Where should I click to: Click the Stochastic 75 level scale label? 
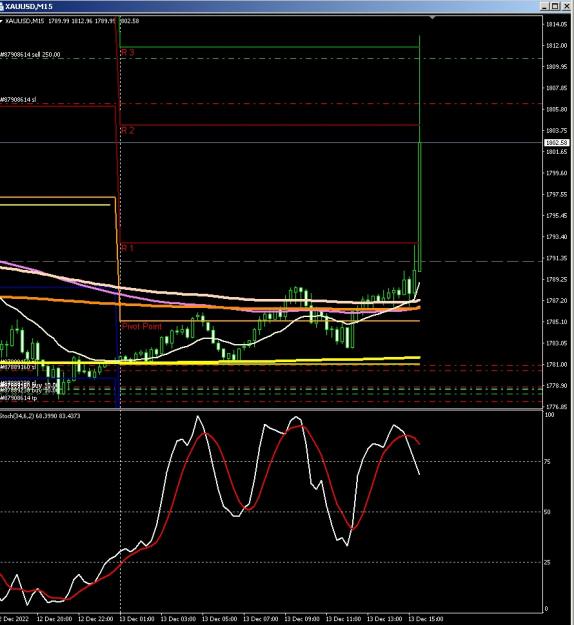547,462
